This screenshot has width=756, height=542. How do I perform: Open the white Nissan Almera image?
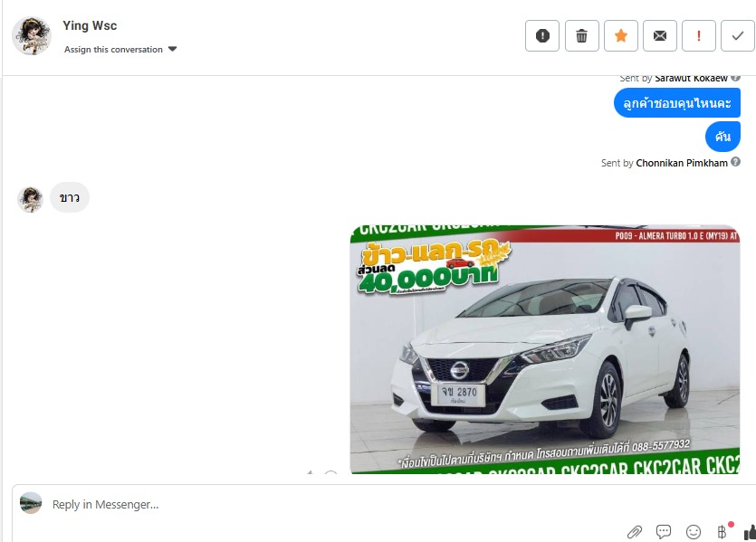(545, 349)
